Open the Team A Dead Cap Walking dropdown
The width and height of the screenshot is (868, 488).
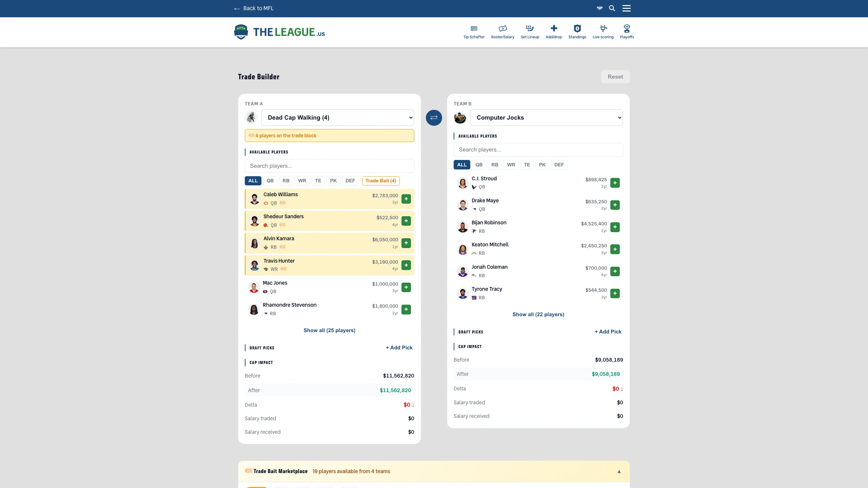[337, 118]
